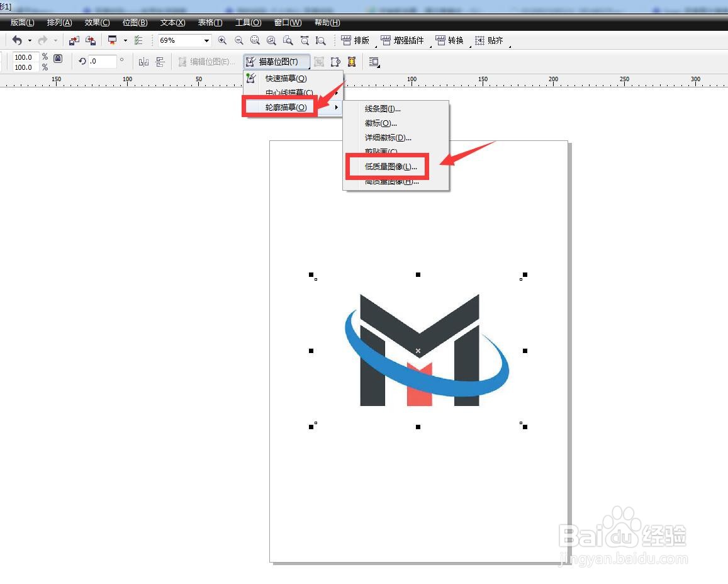Open the Undo history dropdown arrow
This screenshot has width=728, height=584.
29,40
